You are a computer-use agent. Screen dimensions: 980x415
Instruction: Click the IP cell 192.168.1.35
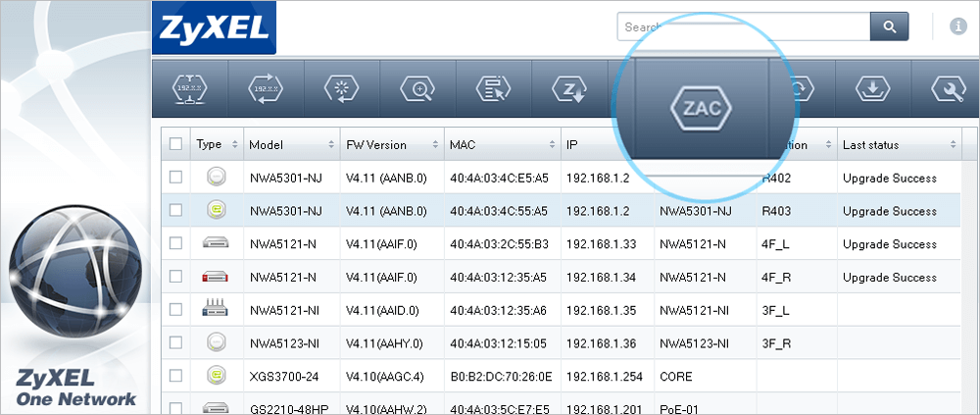point(601,310)
